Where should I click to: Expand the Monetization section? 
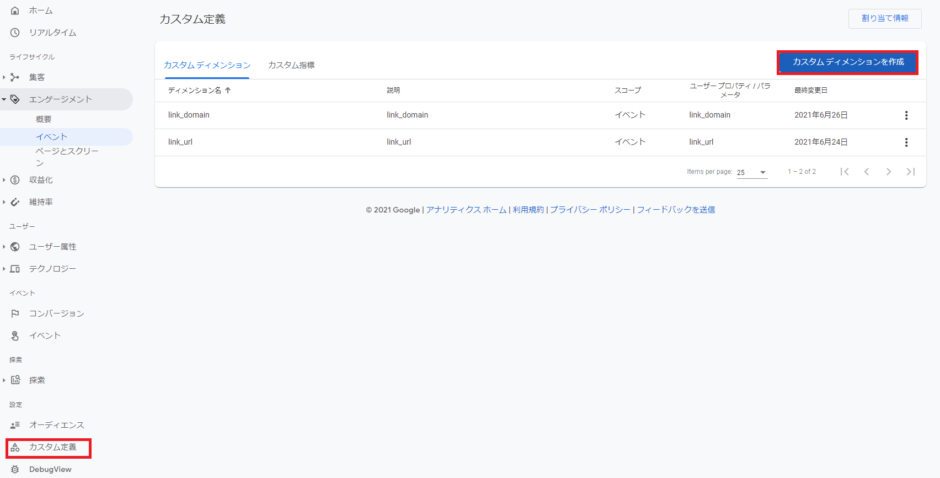click(4, 180)
